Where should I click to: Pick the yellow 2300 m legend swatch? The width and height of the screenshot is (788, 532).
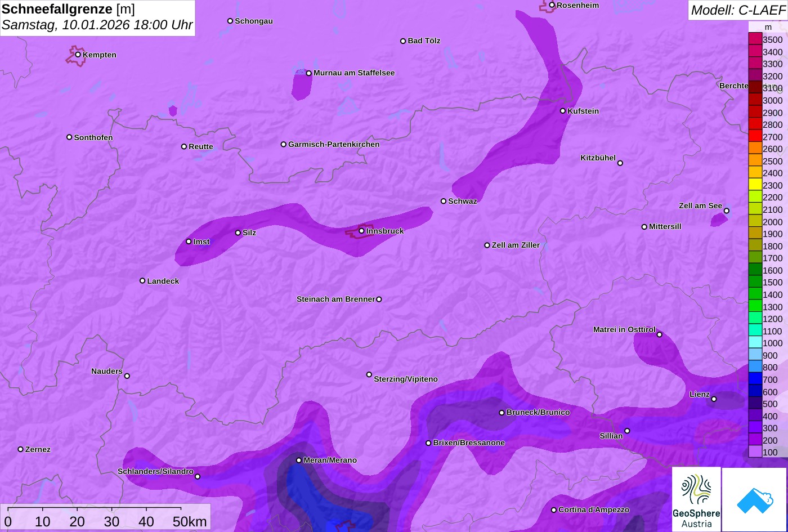[755, 185]
